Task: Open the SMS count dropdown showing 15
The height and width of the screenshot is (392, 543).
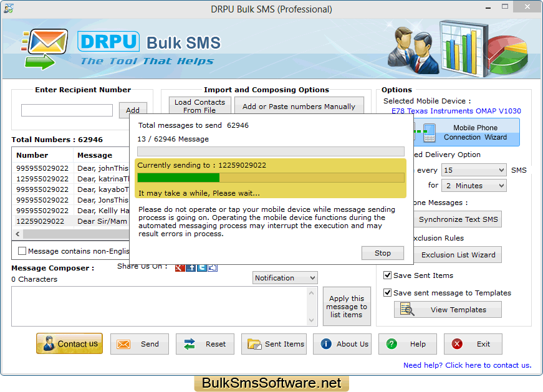Action: [474, 170]
